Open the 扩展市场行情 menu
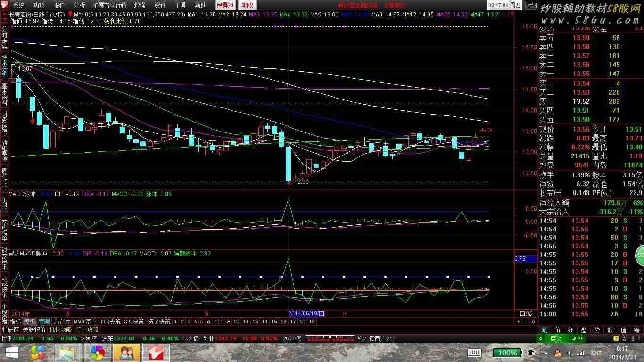Viewport: 644px width, 362px height. point(109,5)
